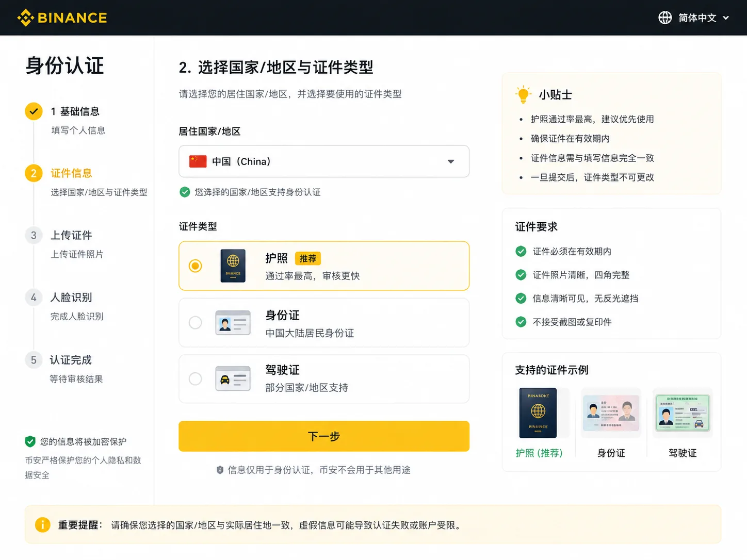Screen dimensions: 747x560
Task: Select the 身份证 radio button
Action: coord(195,322)
